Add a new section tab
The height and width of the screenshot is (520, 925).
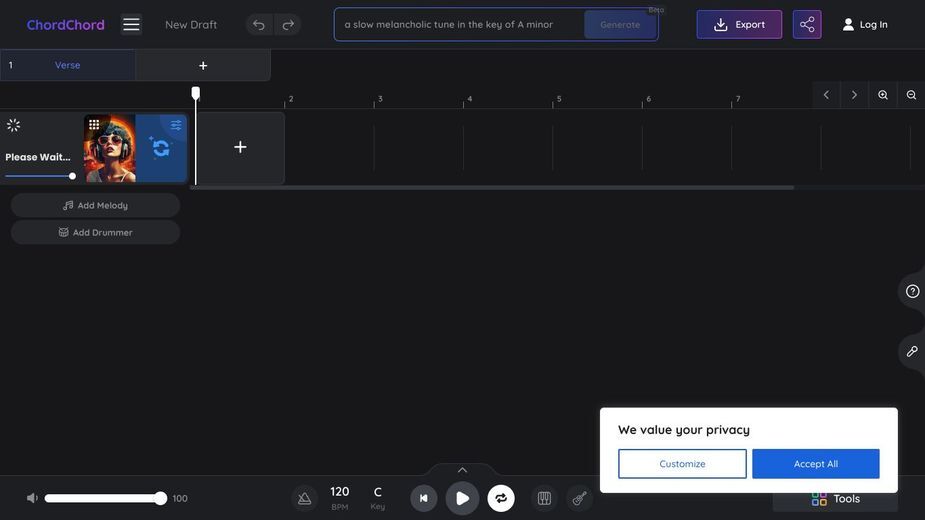tap(203, 66)
